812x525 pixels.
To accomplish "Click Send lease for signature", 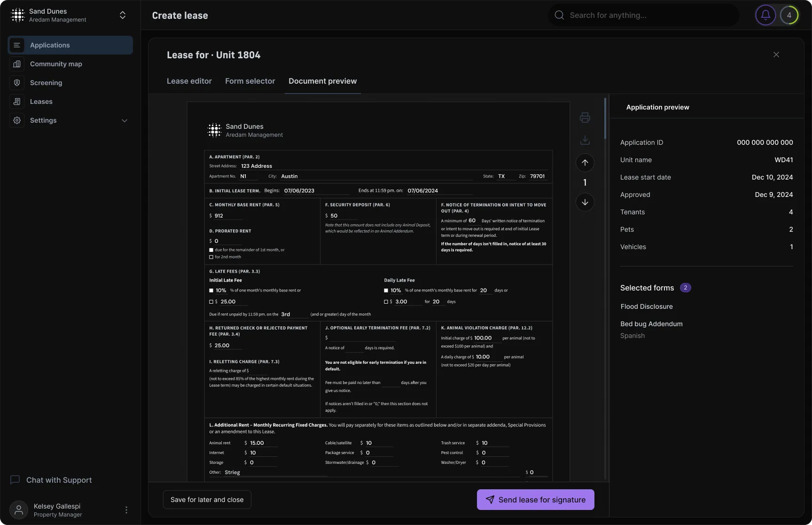I will [536, 500].
